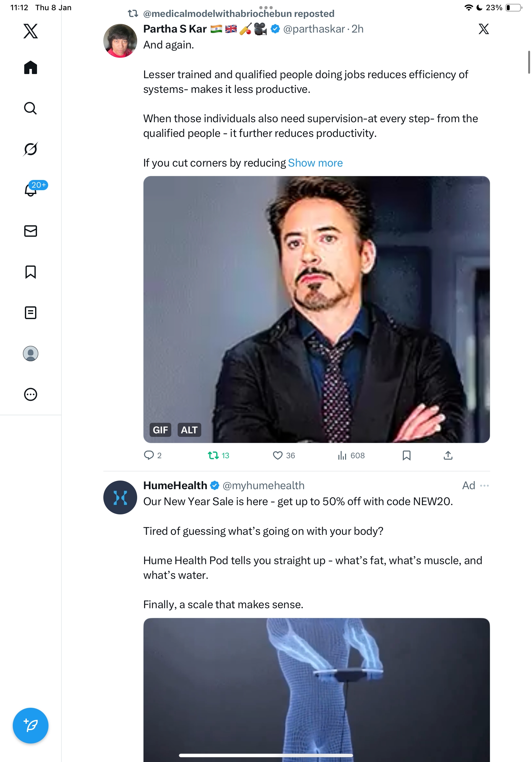This screenshot has width=532, height=762.
Task: Toggle repost on Partha S Kar's post
Action: point(213,455)
